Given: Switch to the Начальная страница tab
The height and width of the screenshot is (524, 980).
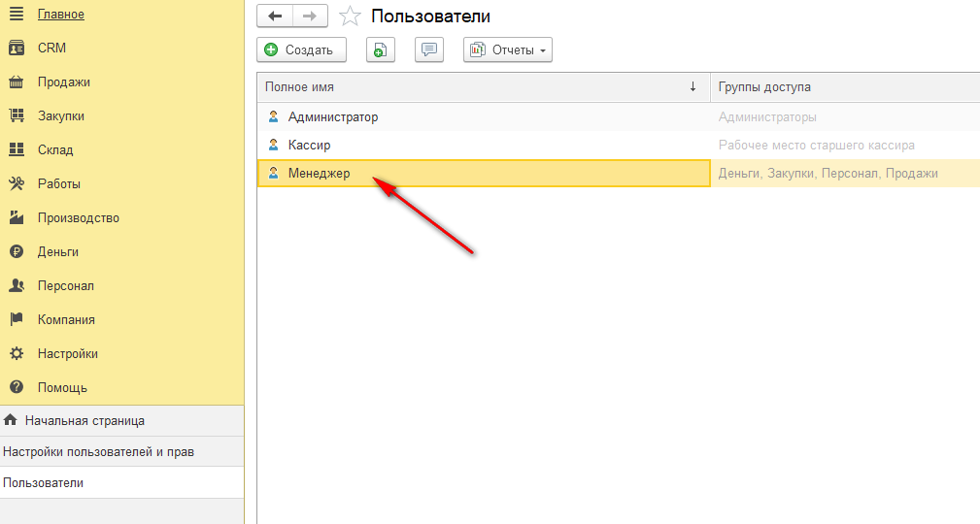Looking at the screenshot, I should coord(121,421).
